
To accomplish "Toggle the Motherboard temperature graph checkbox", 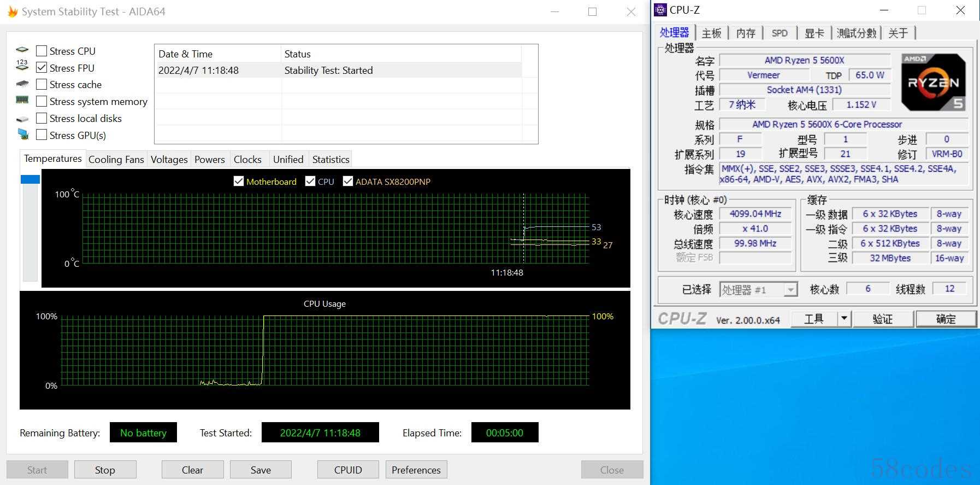I will [x=238, y=181].
